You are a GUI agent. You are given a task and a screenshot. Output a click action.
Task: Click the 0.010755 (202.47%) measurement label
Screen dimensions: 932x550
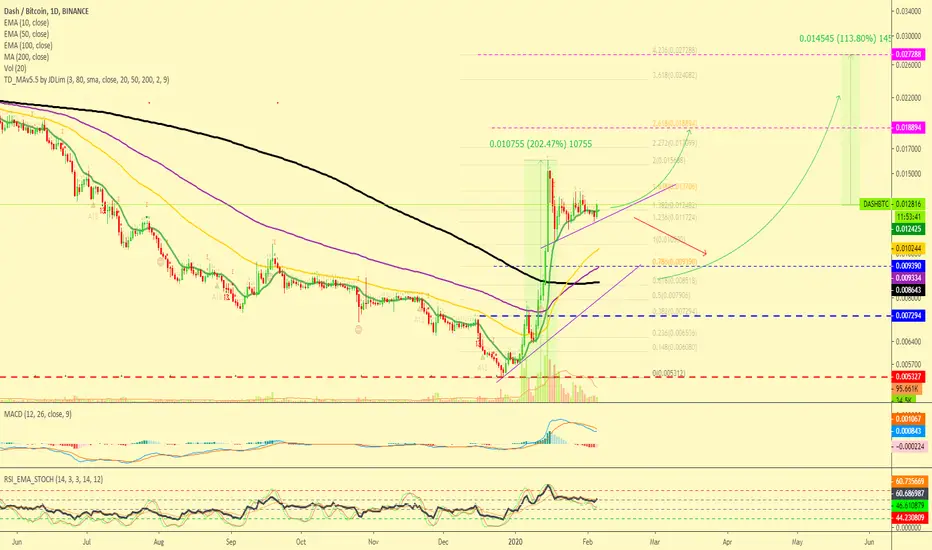tap(540, 144)
